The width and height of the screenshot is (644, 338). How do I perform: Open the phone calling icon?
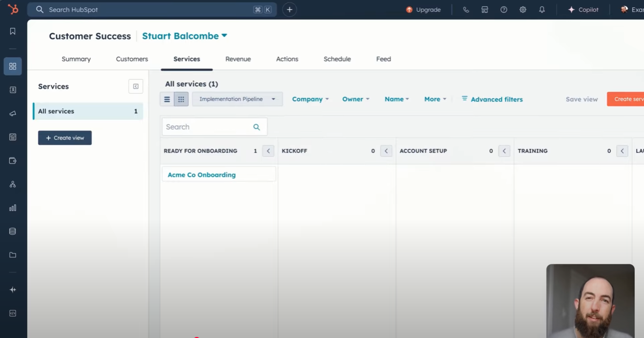(x=466, y=10)
